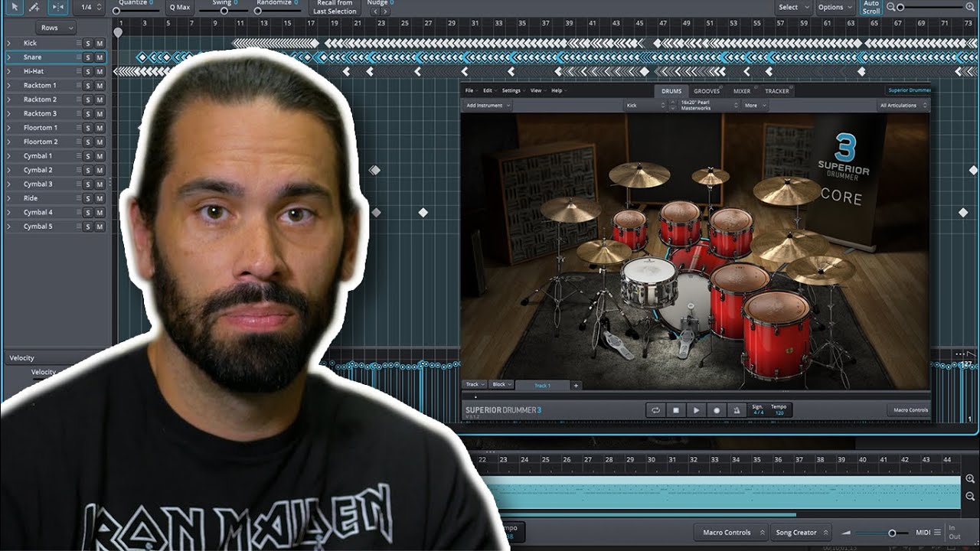The width and height of the screenshot is (980, 551).
Task: Switch to the MIXER tab
Action: [742, 91]
